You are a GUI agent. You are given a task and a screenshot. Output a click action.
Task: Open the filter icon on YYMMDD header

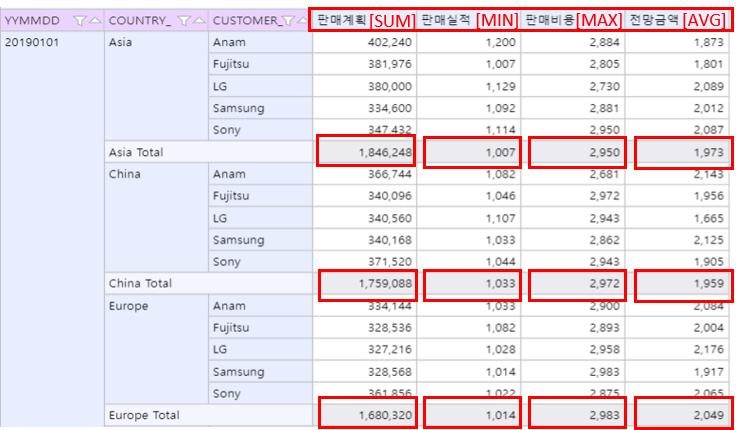click(80, 20)
